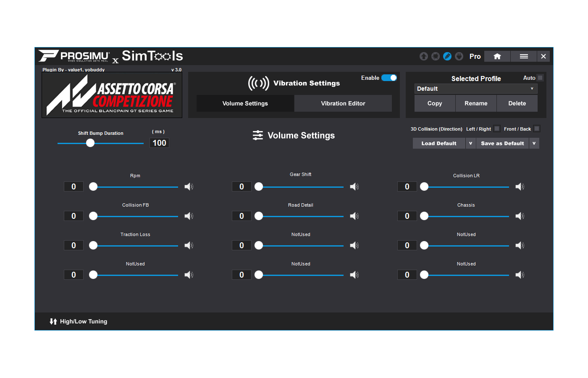Click the speaker icon for Rpm
The height and width of the screenshot is (378, 588).
click(x=189, y=186)
